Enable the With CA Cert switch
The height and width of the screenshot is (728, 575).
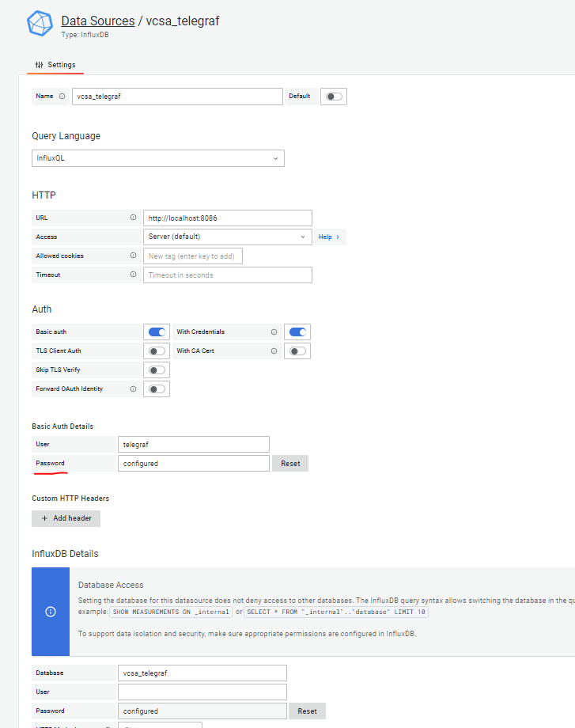point(297,351)
